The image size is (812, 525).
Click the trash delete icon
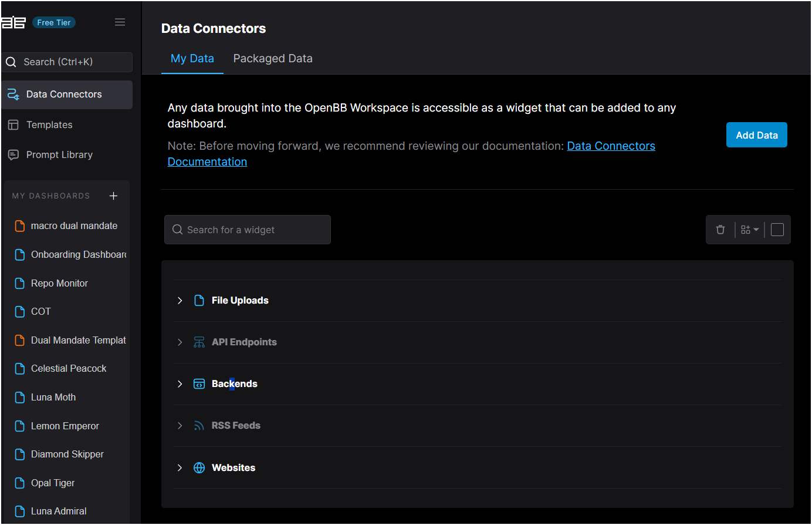tap(720, 230)
